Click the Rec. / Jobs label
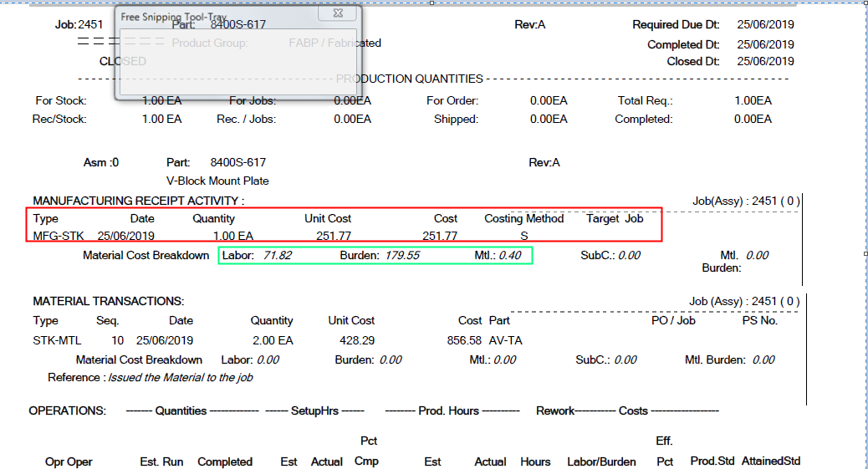 point(247,119)
